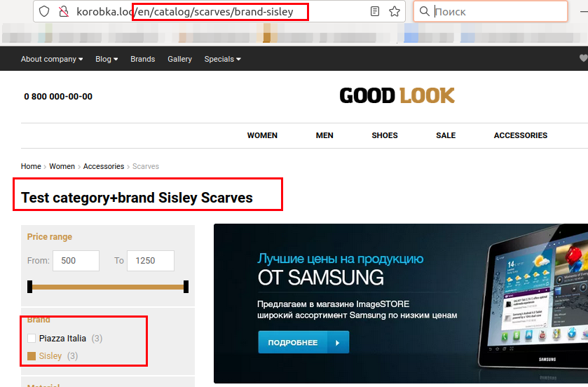Viewport: 588px width, 387px height.
Task: Click the insecure connection padlock icon
Action: coord(64,12)
